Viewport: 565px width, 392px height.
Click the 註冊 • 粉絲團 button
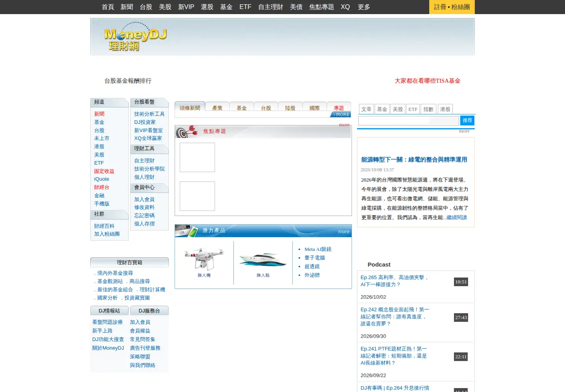click(452, 7)
